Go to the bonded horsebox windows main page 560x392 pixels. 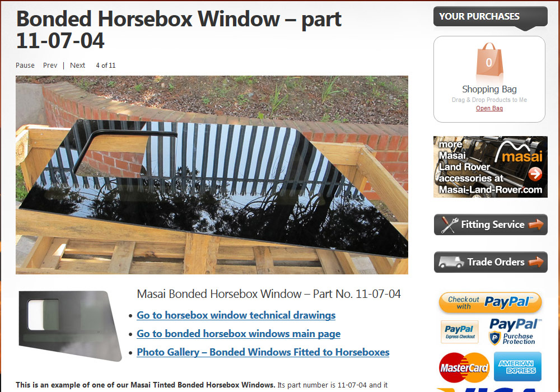pyautogui.click(x=239, y=334)
